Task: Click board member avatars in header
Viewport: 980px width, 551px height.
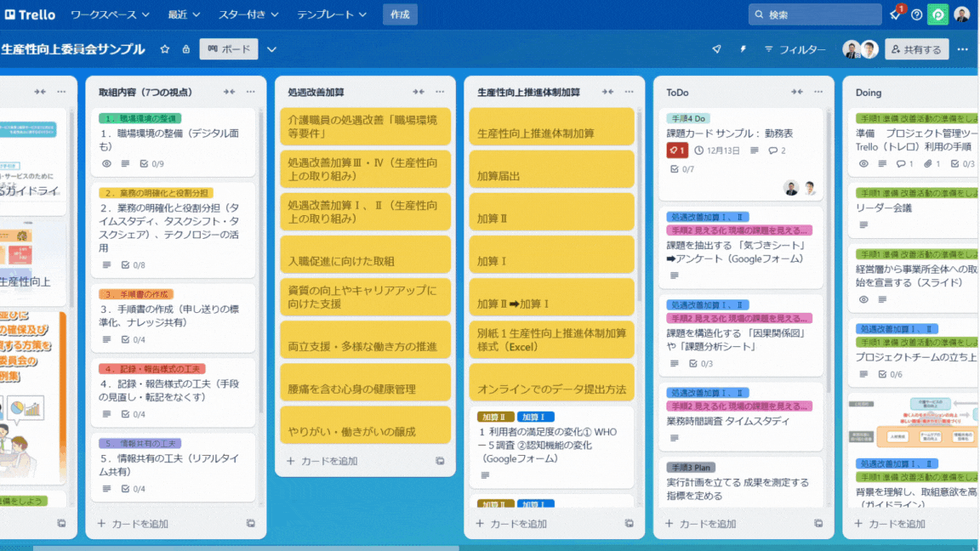Action: [861, 49]
